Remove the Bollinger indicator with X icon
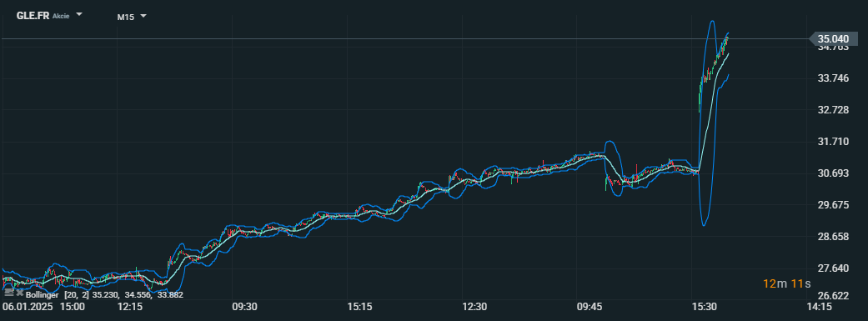This screenshot has width=868, height=321. (x=20, y=292)
